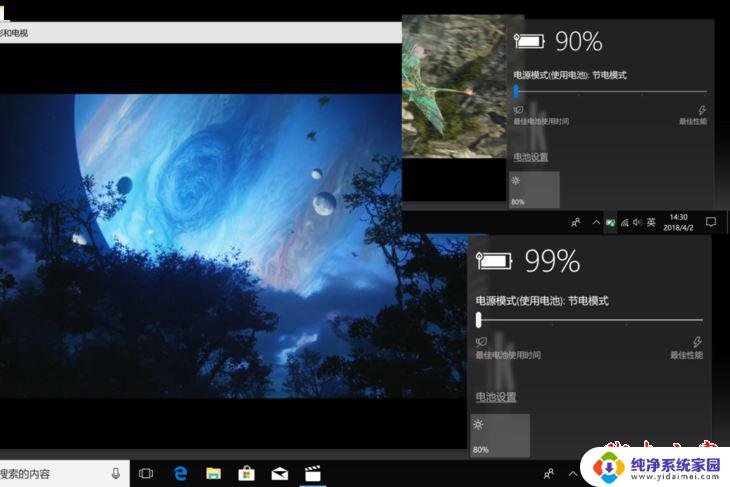Toggle 80% brightness tile in 99% panel

[x=500, y=435]
